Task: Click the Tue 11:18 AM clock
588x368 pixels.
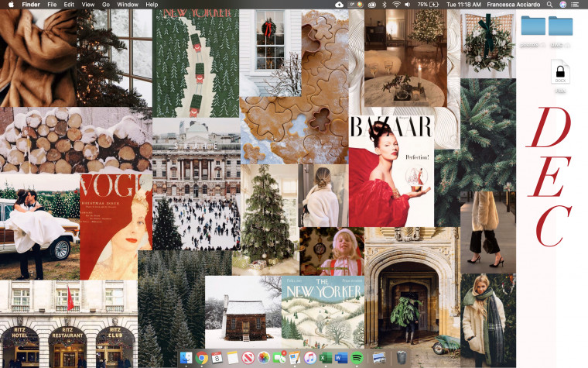Action: pyautogui.click(x=463, y=5)
